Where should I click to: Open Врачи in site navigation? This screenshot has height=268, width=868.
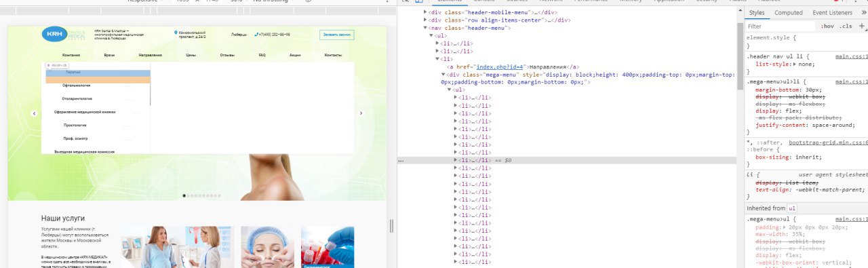click(109, 54)
